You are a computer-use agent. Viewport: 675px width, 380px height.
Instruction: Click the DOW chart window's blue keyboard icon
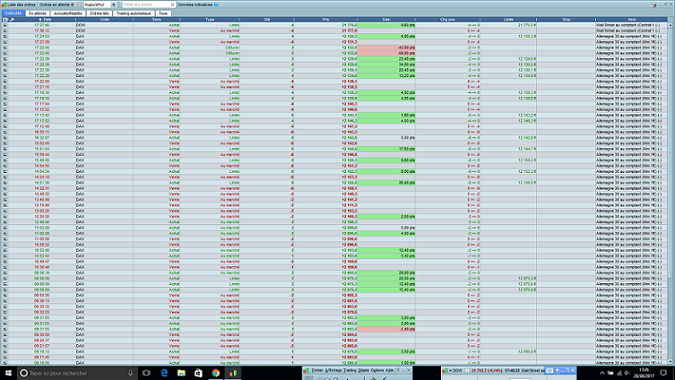(549, 370)
